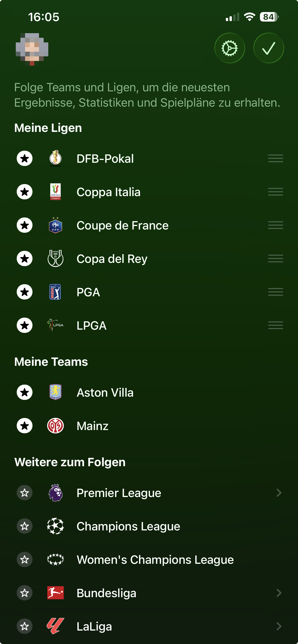Follow Premier League with its star

(25, 493)
